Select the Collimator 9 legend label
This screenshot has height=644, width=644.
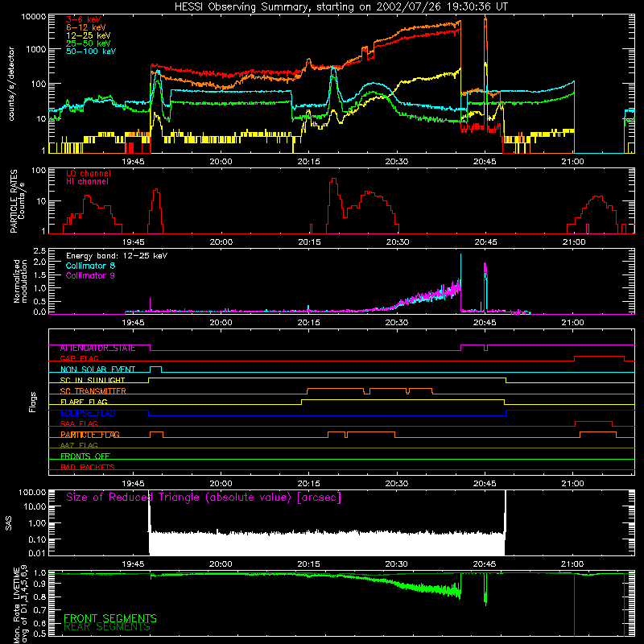(x=90, y=275)
